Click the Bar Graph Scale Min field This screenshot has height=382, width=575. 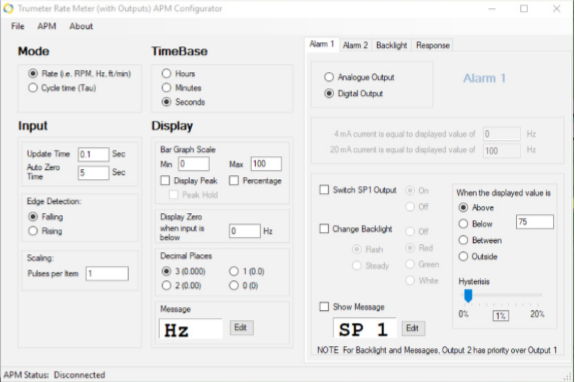[194, 164]
